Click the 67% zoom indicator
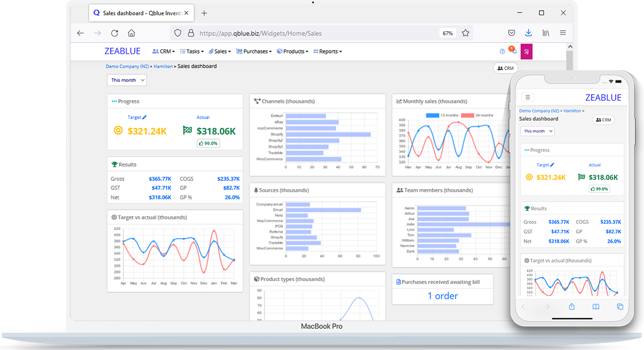644x350 pixels. pos(447,34)
